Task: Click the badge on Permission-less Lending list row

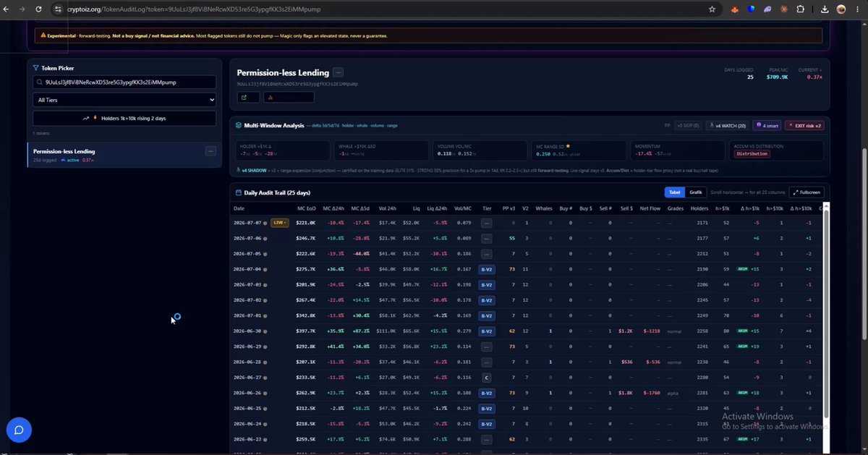Action: pyautogui.click(x=210, y=151)
